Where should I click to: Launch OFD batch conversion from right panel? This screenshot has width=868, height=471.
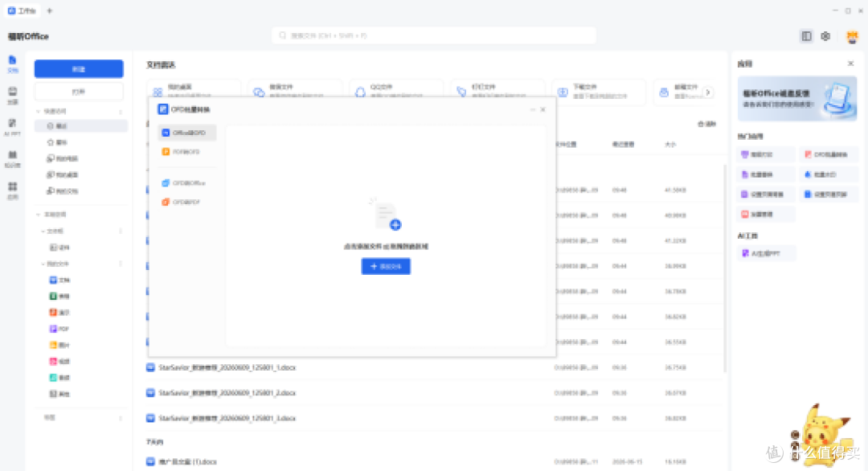click(828, 155)
